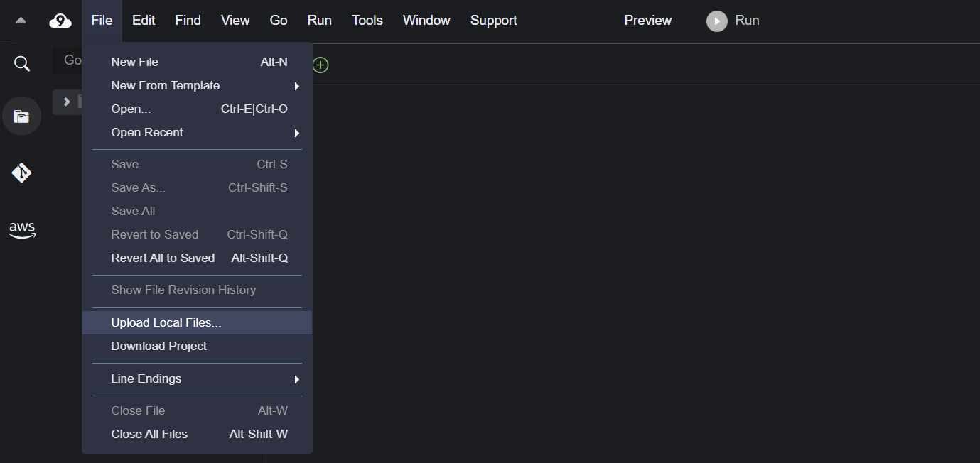The height and width of the screenshot is (463, 980).
Task: Open the search magnifier in sidebar
Action: tap(22, 64)
